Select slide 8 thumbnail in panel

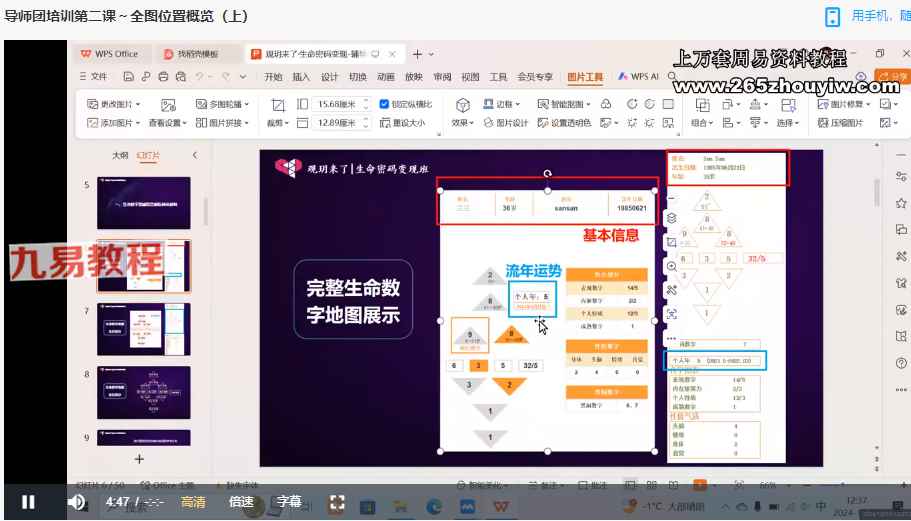click(144, 388)
